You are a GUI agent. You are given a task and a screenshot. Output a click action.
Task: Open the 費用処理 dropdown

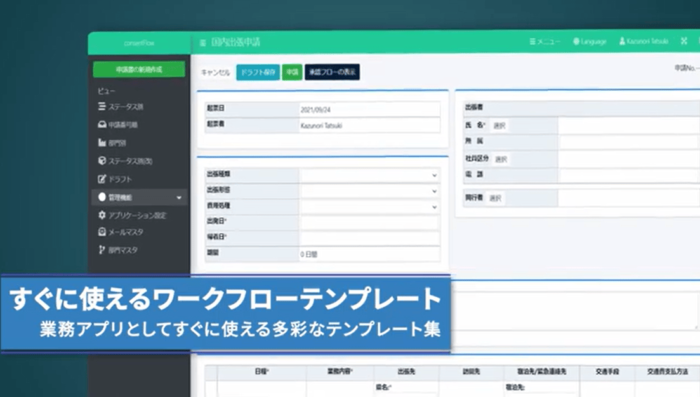[x=369, y=207]
